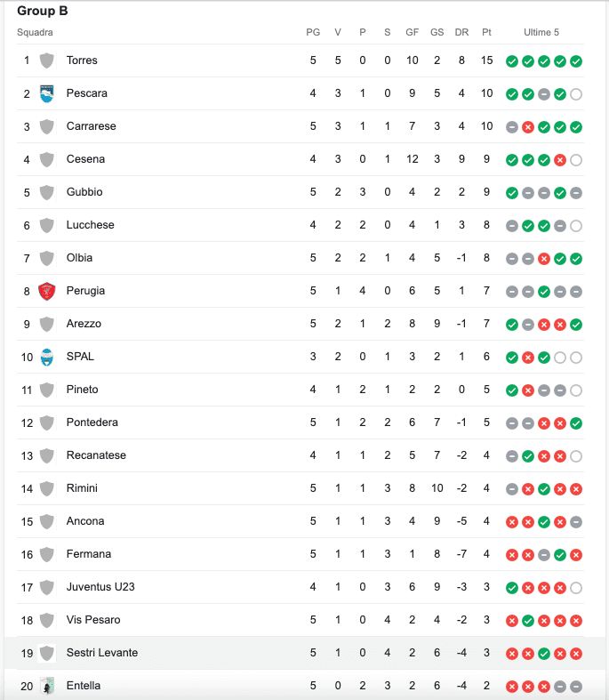Click the Group B heading
Image resolution: width=609 pixels, height=700 pixels.
[x=43, y=11]
